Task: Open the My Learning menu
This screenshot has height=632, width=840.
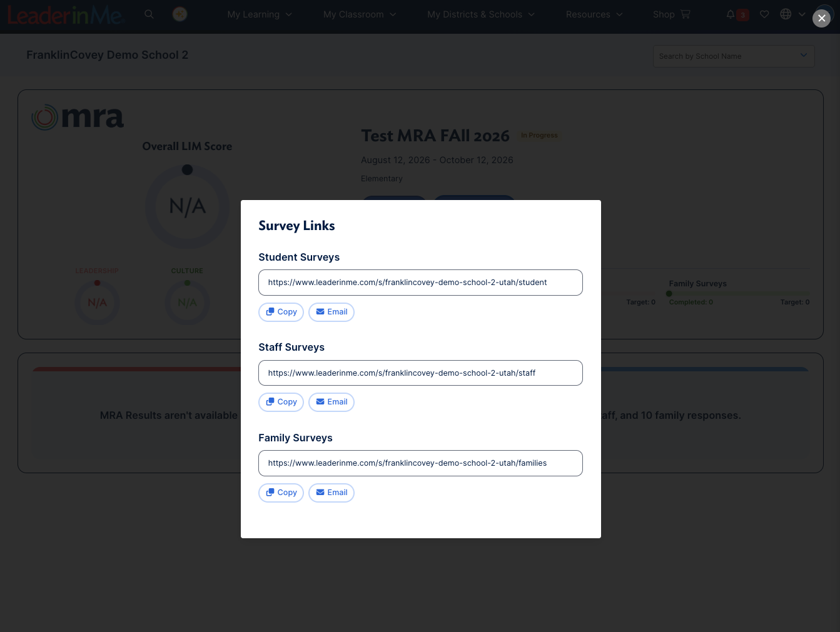Action: point(260,14)
